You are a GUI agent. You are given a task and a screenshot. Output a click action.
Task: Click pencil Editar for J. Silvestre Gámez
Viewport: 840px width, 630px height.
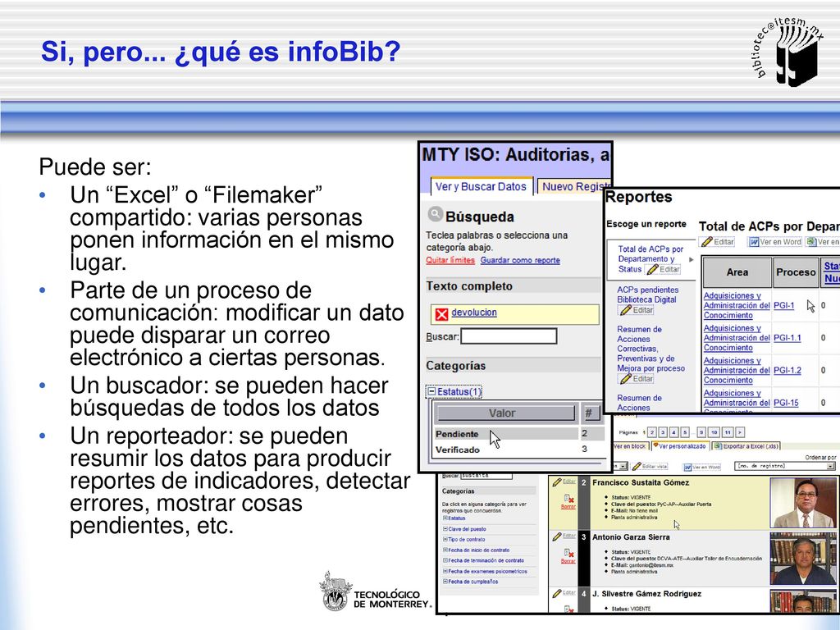coord(564,593)
